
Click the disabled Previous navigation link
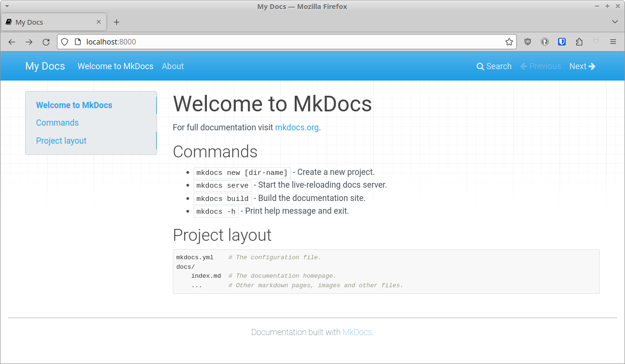coord(541,66)
